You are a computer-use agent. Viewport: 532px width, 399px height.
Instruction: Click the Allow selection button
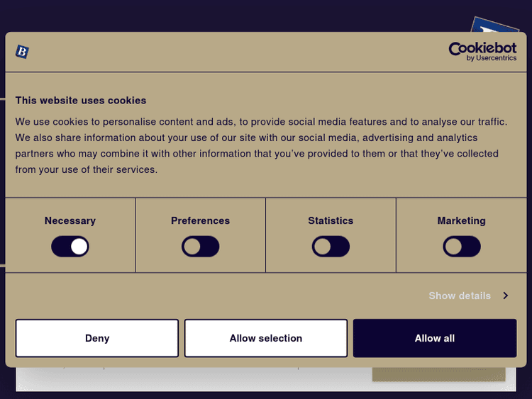click(x=266, y=338)
